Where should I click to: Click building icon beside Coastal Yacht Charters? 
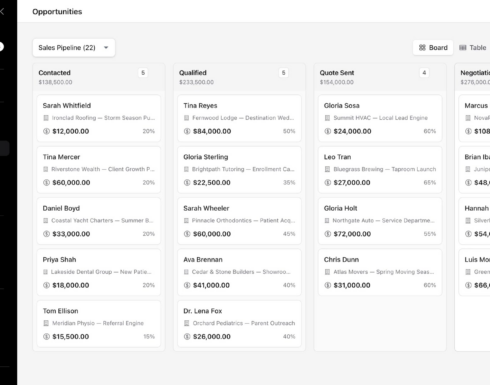click(46, 221)
